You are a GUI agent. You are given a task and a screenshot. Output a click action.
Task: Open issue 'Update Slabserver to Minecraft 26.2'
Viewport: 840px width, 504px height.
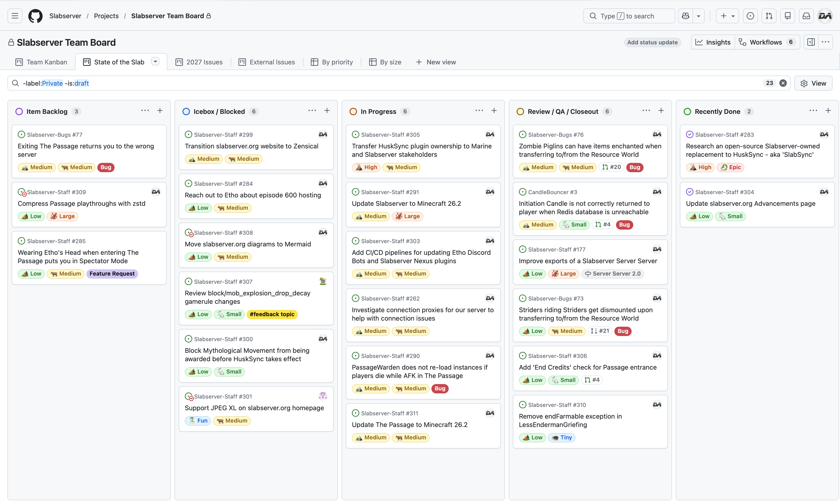tap(406, 203)
